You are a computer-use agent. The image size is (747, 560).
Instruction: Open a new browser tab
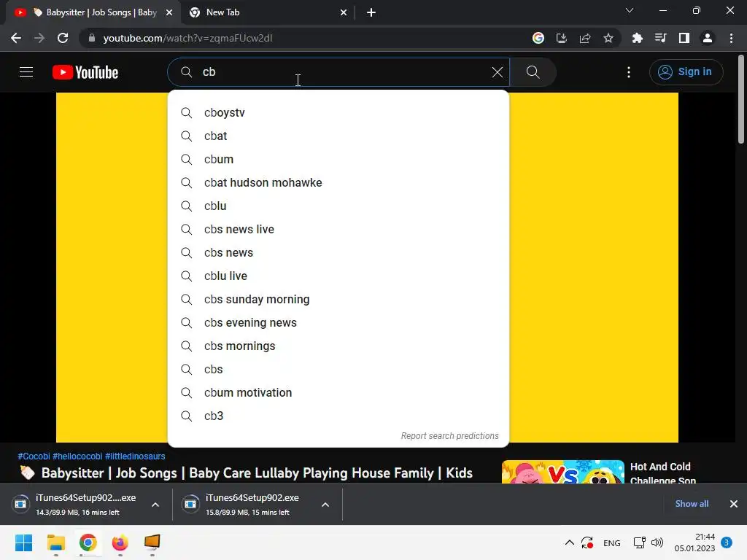371,12
